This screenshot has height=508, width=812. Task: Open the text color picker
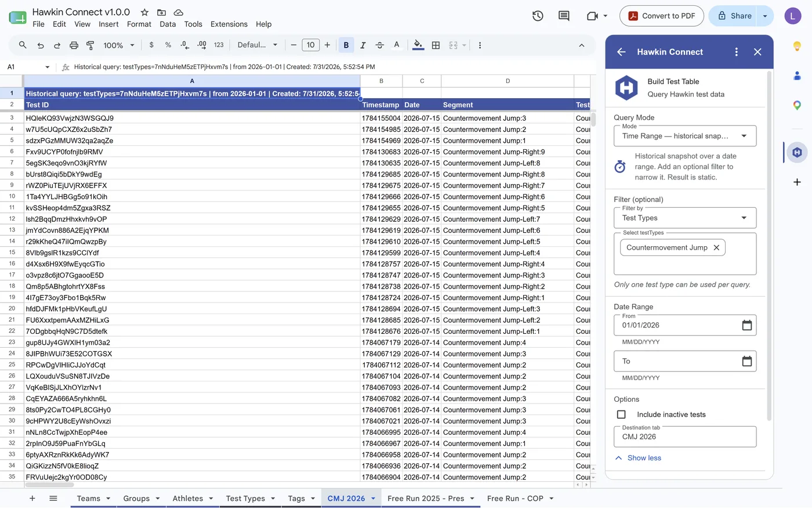(x=397, y=45)
